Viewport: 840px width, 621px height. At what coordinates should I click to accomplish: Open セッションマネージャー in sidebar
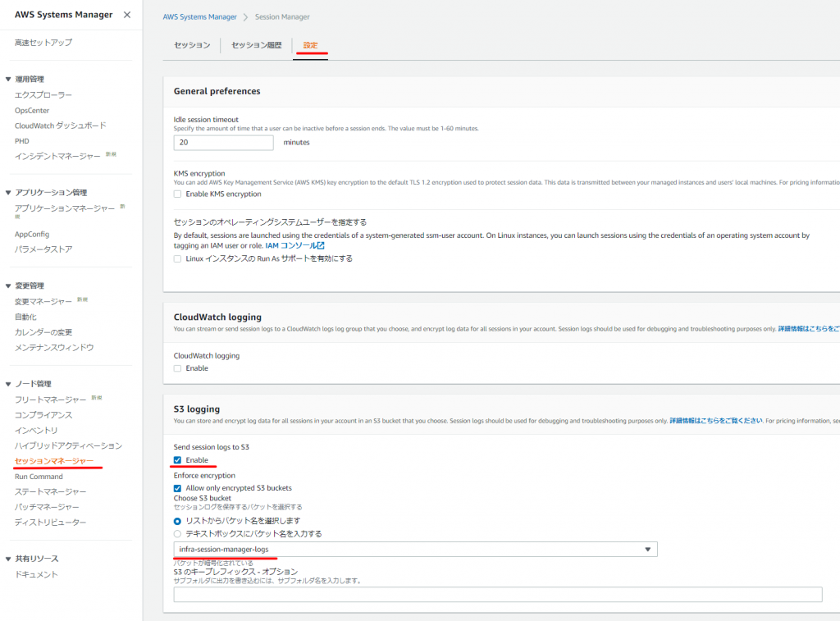[x=54, y=461]
